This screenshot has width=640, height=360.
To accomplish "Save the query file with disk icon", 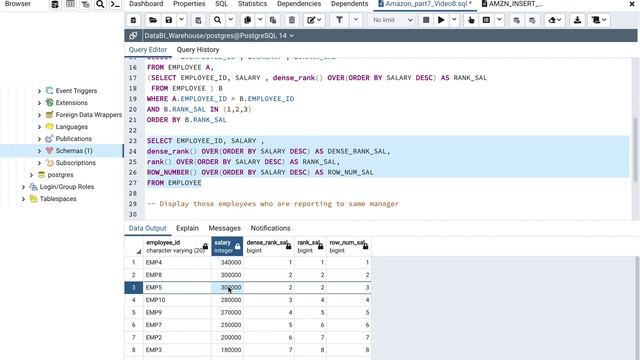I will point(169,20).
